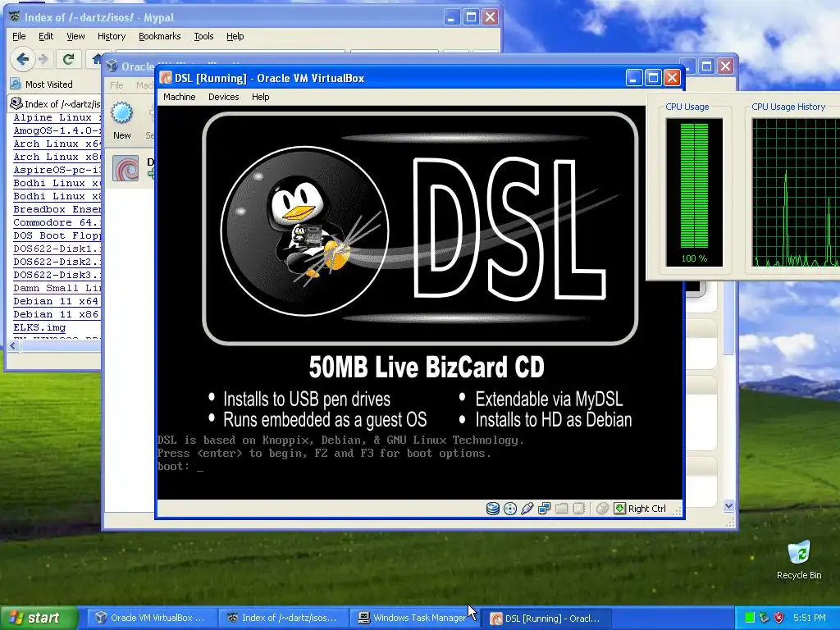Click the Right Ctrl host key label
The height and width of the screenshot is (630, 840).
tap(647, 509)
